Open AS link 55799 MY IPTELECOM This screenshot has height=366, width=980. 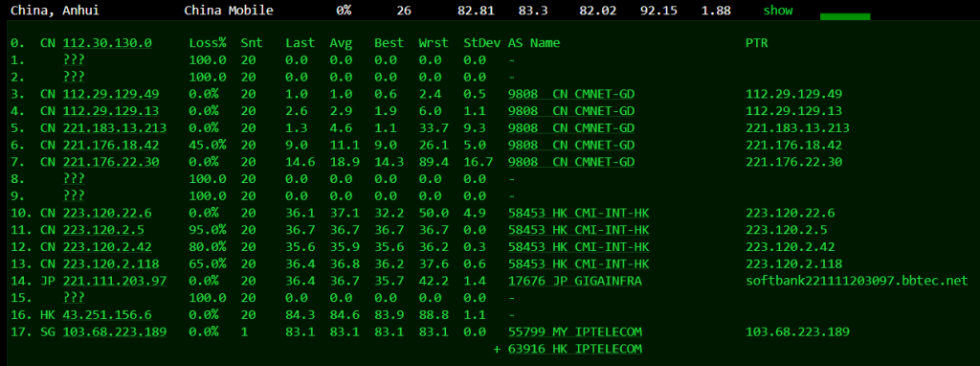pyautogui.click(x=575, y=331)
